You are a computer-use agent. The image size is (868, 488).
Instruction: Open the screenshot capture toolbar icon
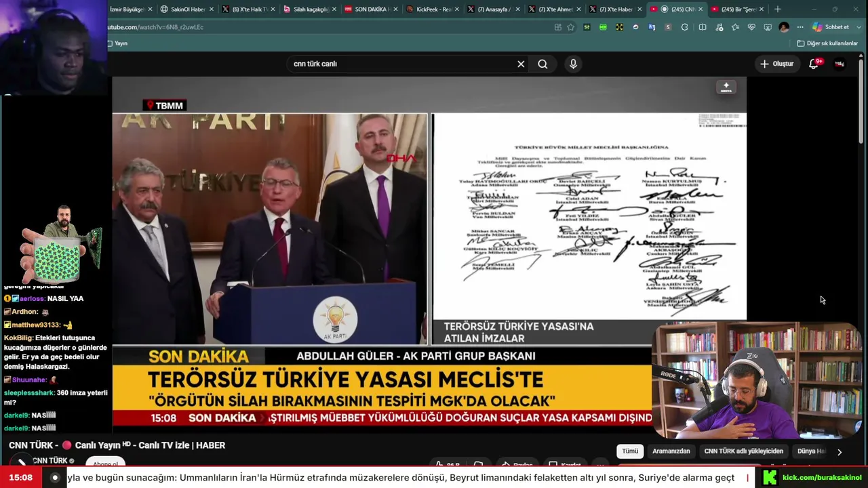point(768,27)
